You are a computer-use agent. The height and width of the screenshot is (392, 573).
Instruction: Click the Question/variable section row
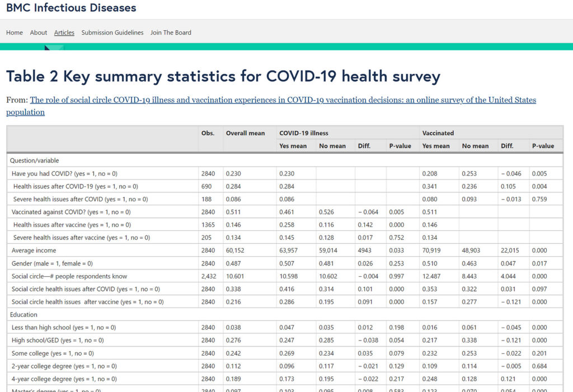(x=34, y=160)
